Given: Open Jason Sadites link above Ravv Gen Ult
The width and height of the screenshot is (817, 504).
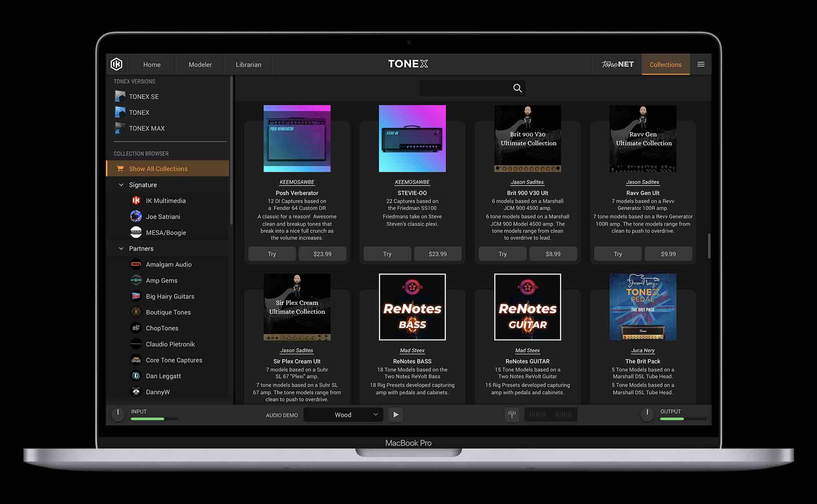Looking at the screenshot, I should coord(643,182).
